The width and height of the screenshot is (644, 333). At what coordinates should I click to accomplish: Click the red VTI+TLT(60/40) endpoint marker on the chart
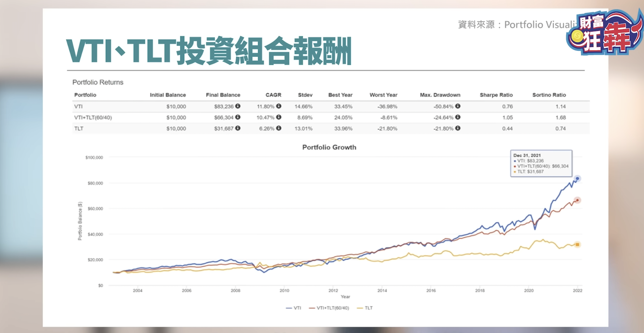577,200
